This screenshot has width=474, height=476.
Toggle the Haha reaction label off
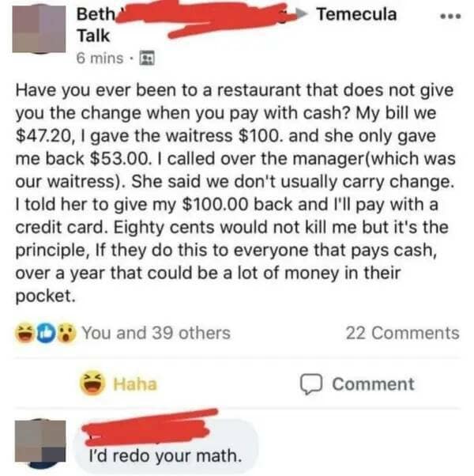[135, 384]
